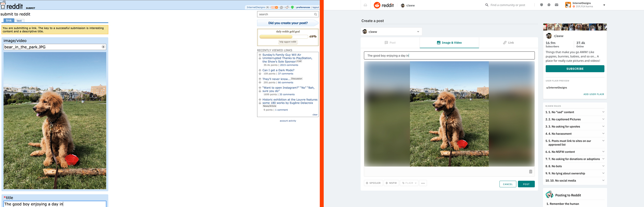Open the user account dropdown arrow in top bar
The height and width of the screenshot is (207, 644).
click(604, 5)
